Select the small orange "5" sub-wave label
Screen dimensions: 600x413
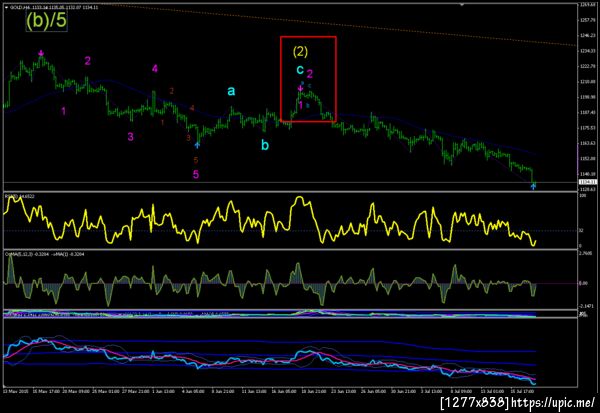[x=196, y=160]
